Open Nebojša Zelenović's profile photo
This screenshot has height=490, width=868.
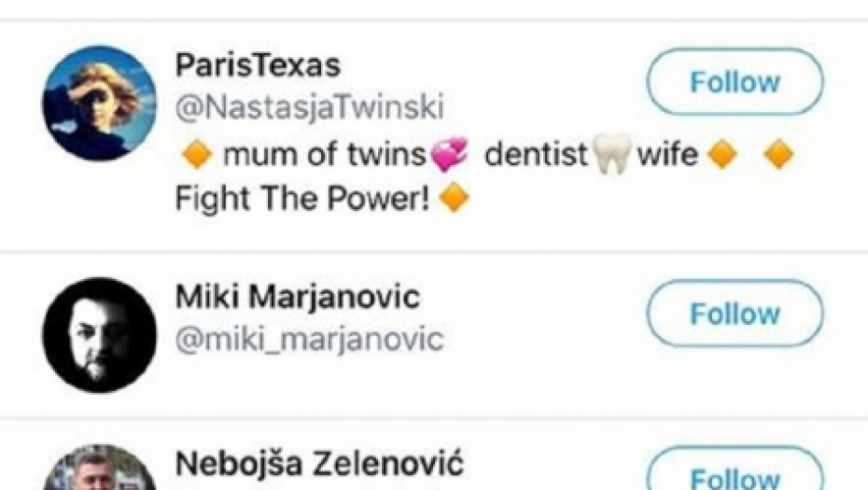(99, 471)
